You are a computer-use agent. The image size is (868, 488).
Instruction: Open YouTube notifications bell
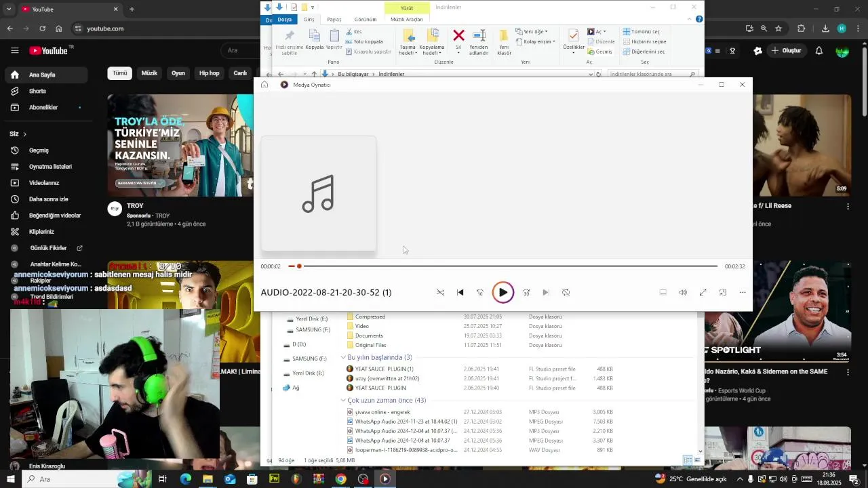click(819, 51)
